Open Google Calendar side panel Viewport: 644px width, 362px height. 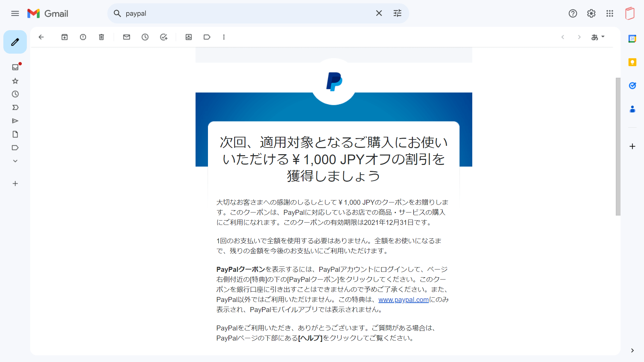pos(633,39)
